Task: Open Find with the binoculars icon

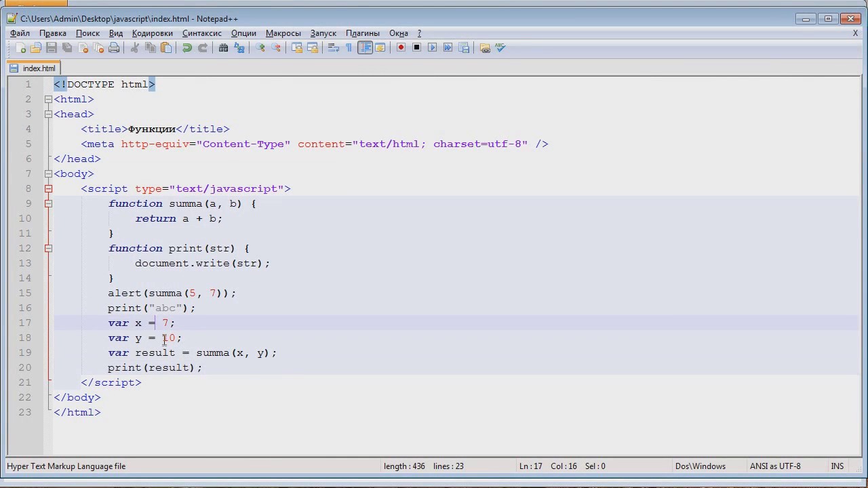Action: [224, 47]
